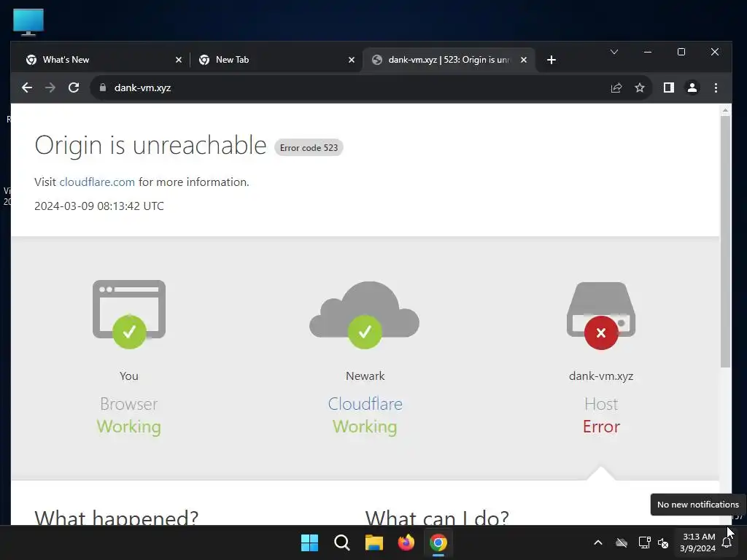Close the New Tab tab

352,60
